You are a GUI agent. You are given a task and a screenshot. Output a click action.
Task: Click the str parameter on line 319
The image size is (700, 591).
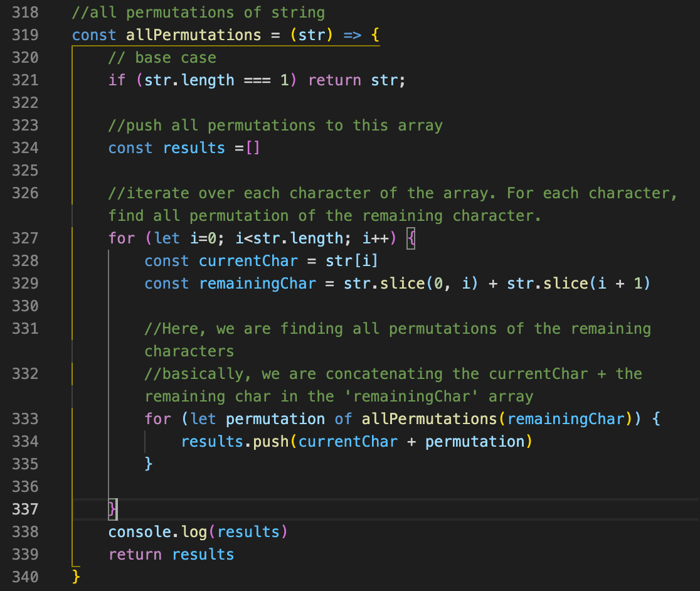(x=312, y=35)
